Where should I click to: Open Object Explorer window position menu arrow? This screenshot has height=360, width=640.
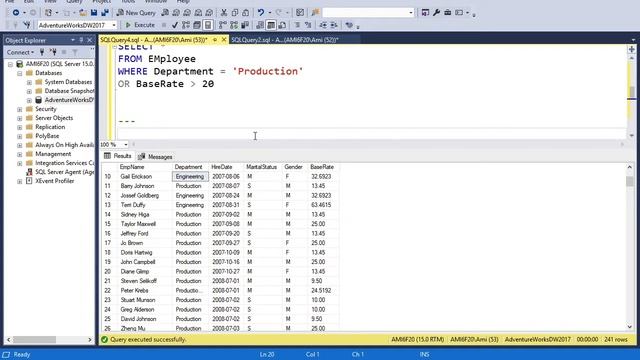(73, 40)
